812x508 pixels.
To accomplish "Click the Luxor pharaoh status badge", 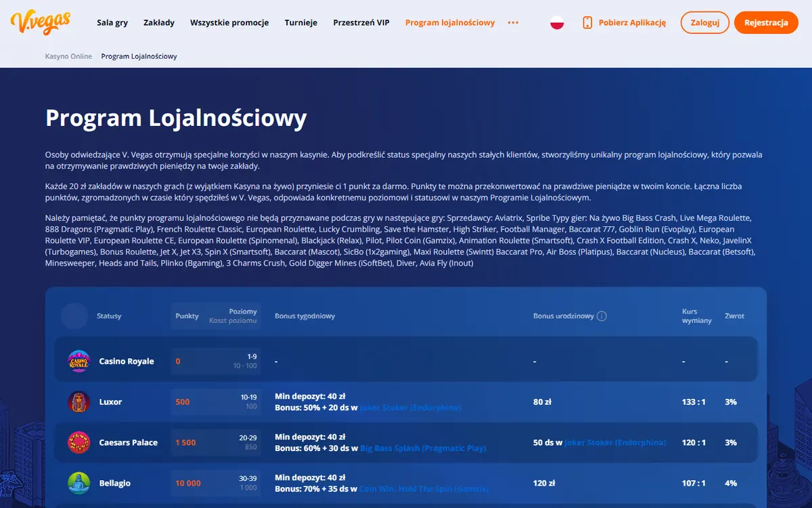I will [x=79, y=402].
